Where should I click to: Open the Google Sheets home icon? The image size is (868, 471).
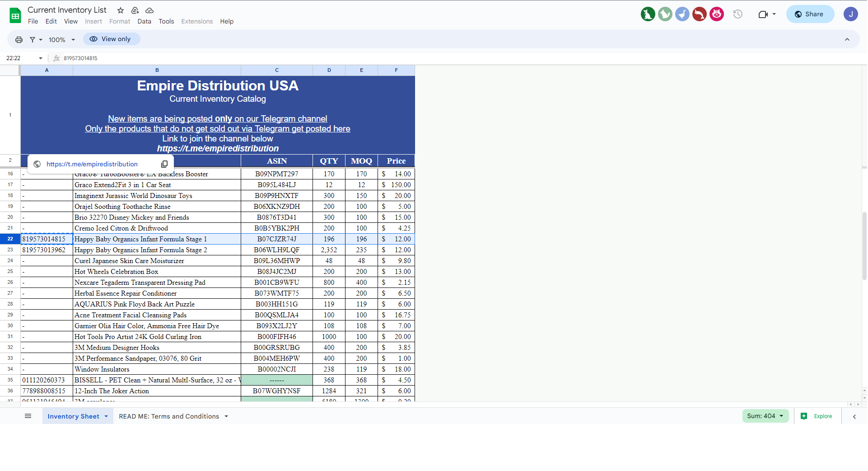(15, 15)
